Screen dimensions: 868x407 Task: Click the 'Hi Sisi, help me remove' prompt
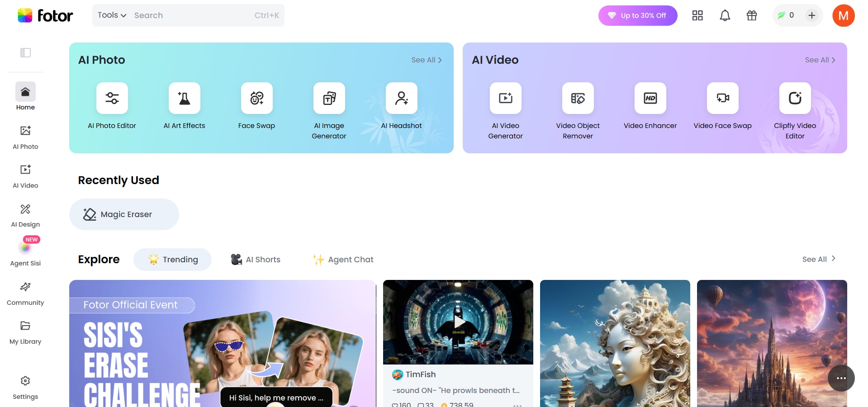tap(276, 398)
